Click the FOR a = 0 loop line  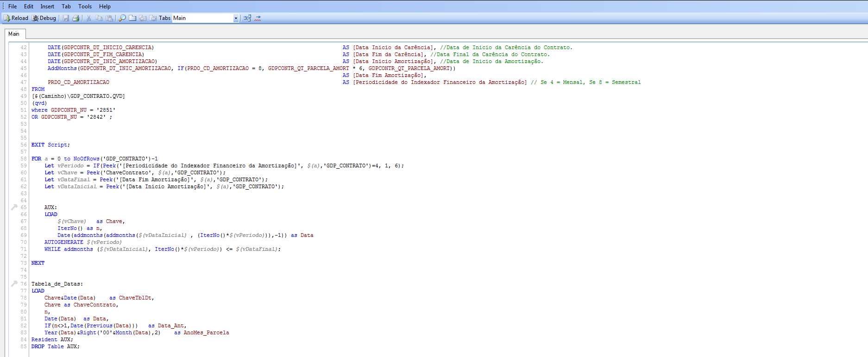(94, 159)
